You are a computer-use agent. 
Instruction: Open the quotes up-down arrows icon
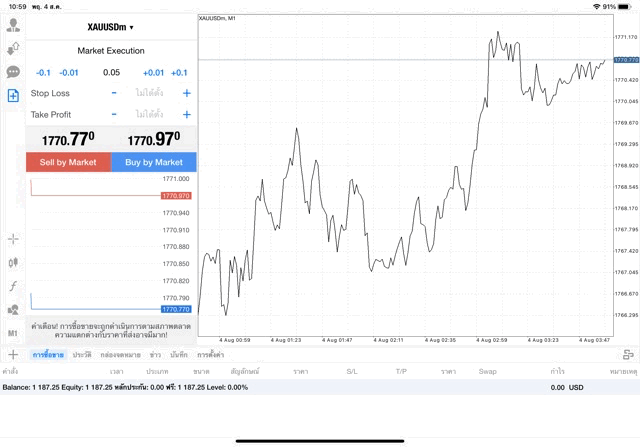pyautogui.click(x=13, y=49)
